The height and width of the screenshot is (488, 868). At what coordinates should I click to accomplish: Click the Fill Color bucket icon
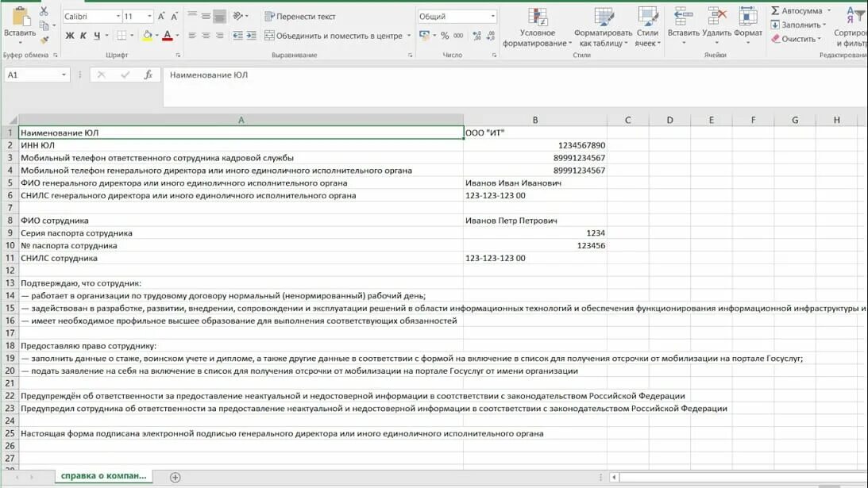click(x=147, y=36)
